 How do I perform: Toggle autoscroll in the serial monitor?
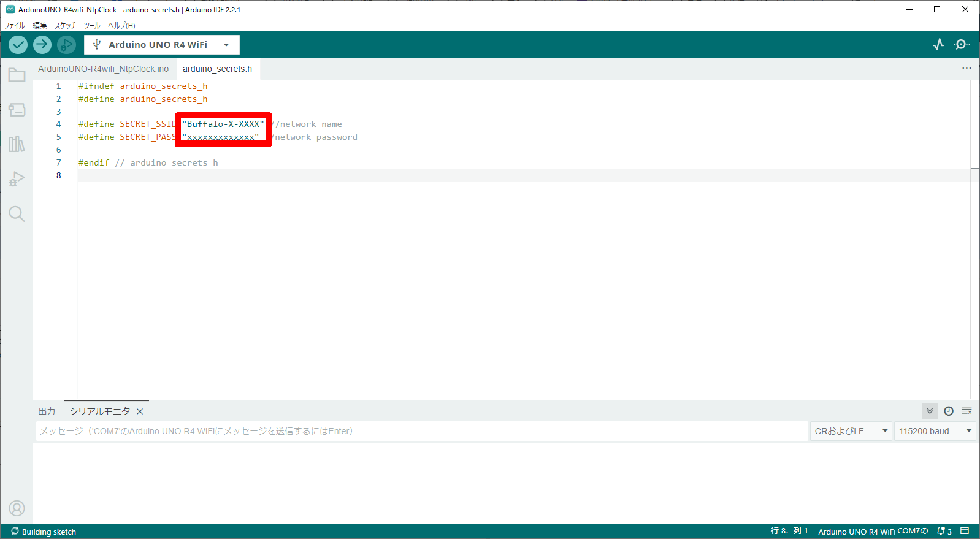click(x=930, y=411)
